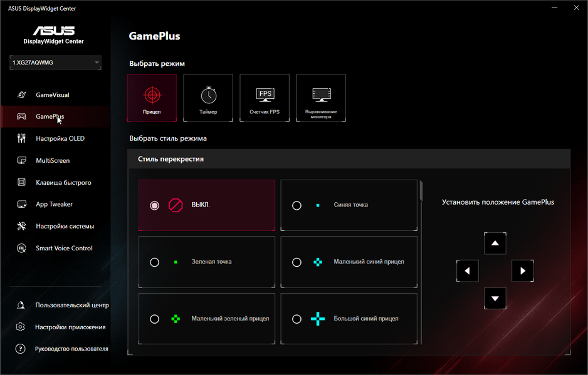
Task: Click the Выбрать режим label
Action: tap(157, 63)
